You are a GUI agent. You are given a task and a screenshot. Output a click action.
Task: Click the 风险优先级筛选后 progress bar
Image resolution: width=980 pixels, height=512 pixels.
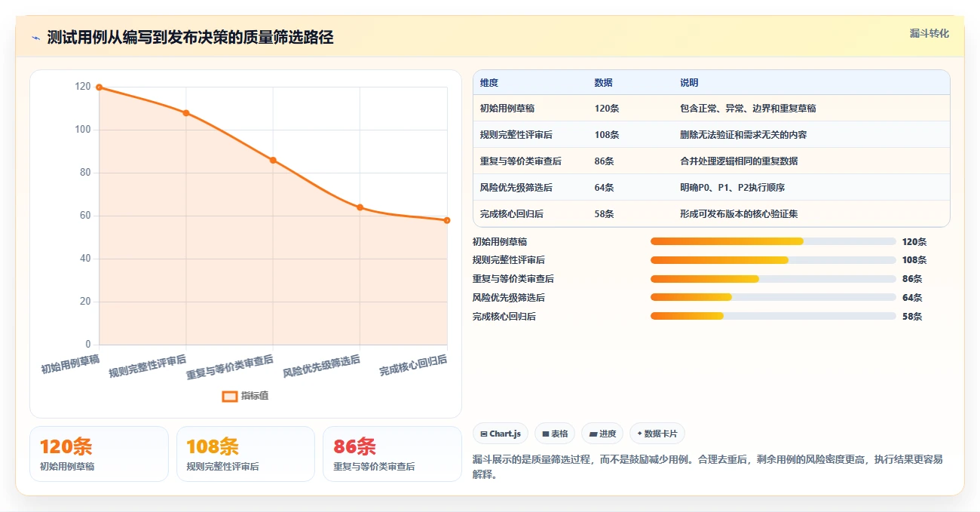(x=773, y=298)
